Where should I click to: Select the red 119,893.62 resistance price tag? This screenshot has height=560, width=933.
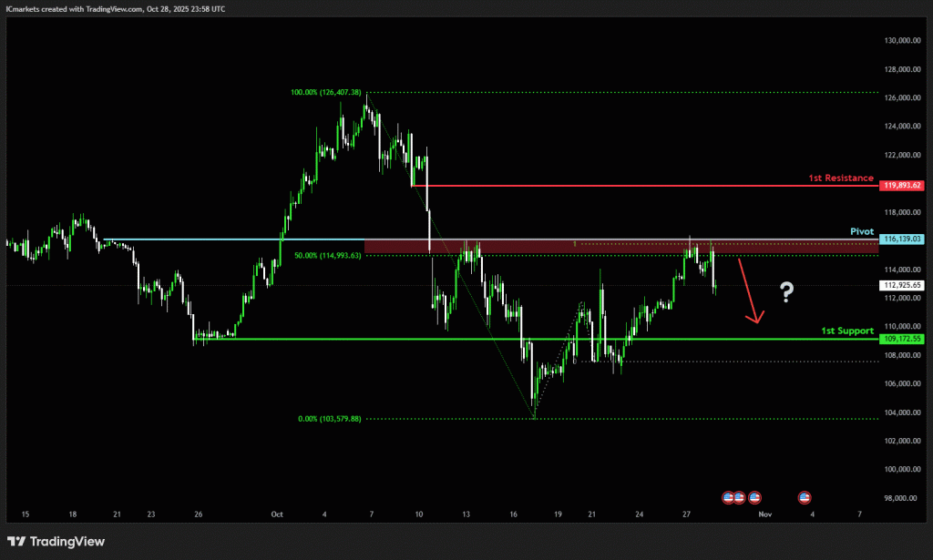(x=902, y=185)
